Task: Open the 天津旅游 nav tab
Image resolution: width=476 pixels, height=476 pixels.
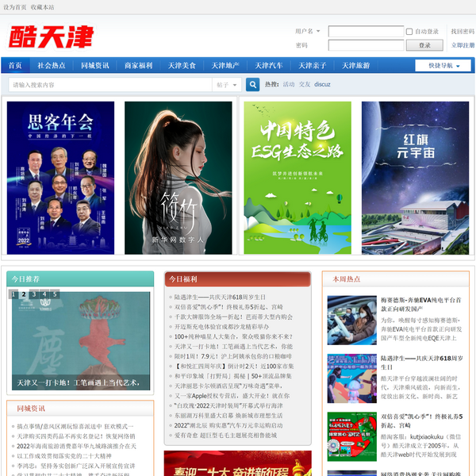Action: (356, 65)
